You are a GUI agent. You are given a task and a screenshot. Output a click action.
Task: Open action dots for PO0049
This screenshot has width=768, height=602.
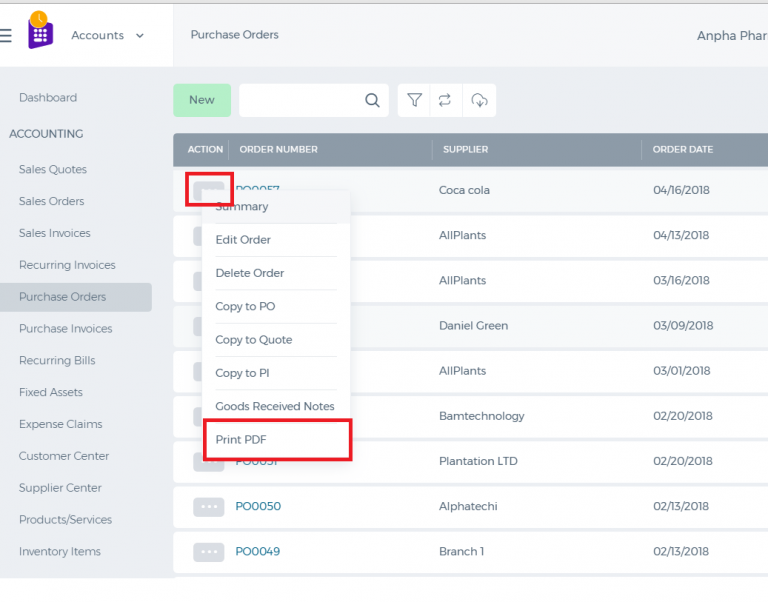point(209,552)
